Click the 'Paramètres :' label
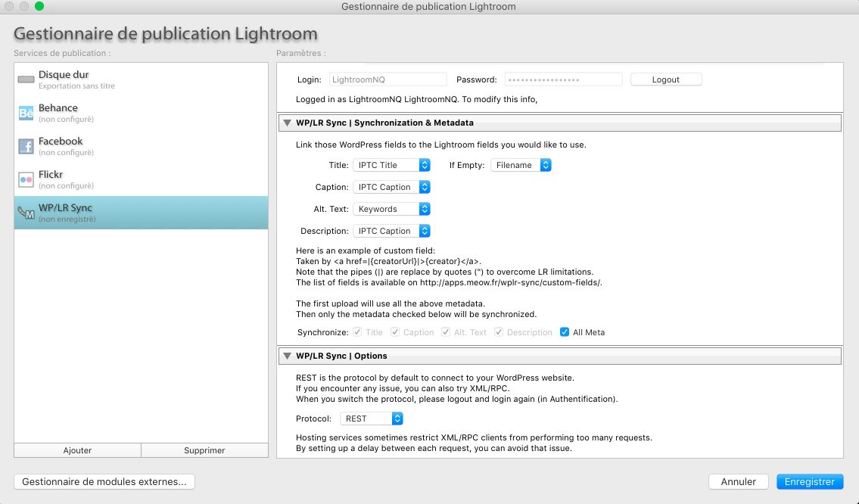 pos(300,53)
